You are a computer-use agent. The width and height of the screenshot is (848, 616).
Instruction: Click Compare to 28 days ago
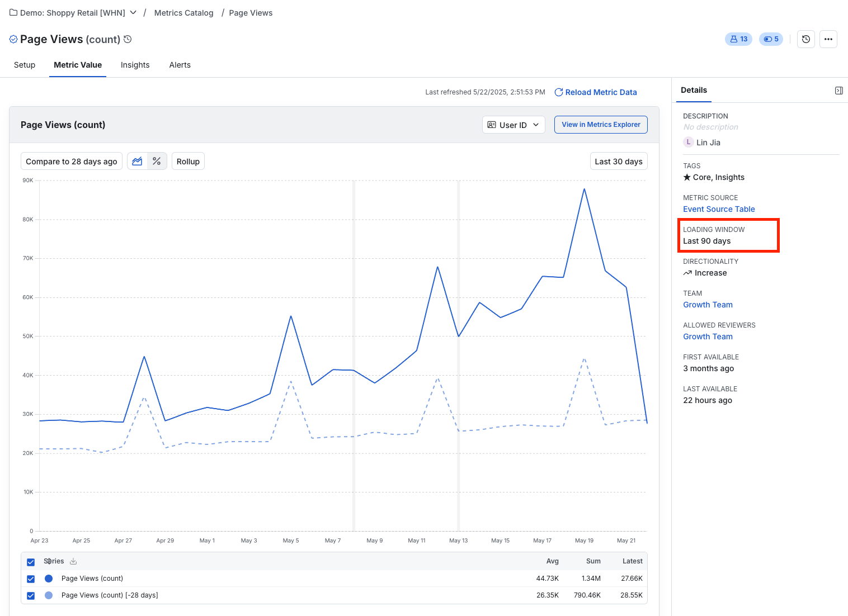coord(71,161)
